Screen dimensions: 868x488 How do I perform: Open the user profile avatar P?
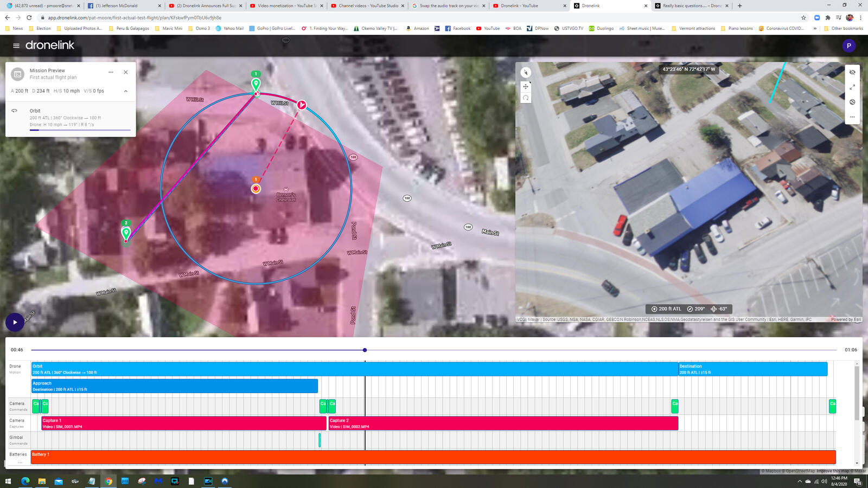(x=849, y=46)
